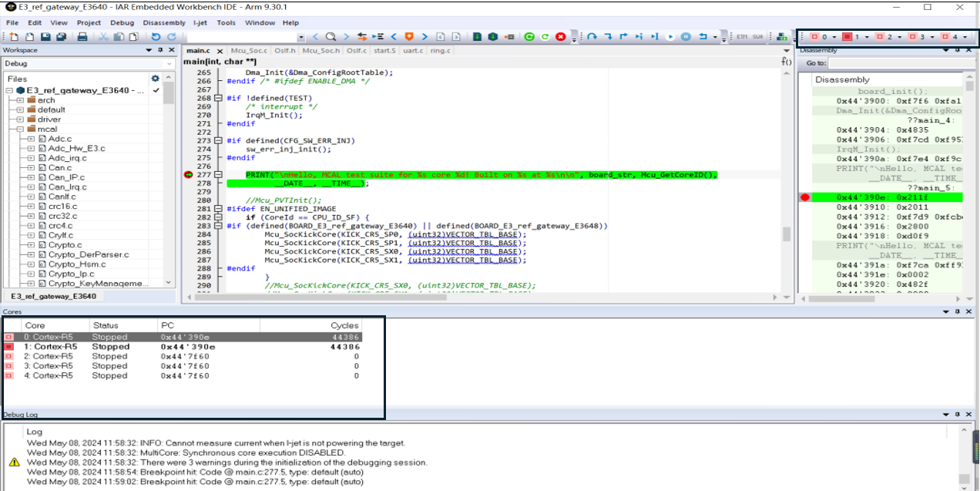Collapse the mcal folder node
Image resolution: width=980 pixels, height=491 pixels.
(20, 129)
